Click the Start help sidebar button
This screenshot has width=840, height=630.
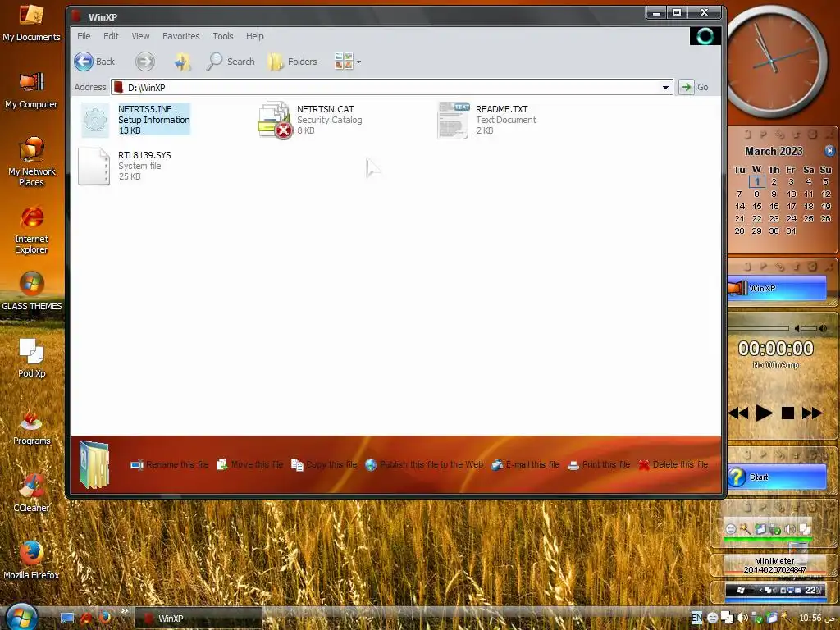[777, 477]
